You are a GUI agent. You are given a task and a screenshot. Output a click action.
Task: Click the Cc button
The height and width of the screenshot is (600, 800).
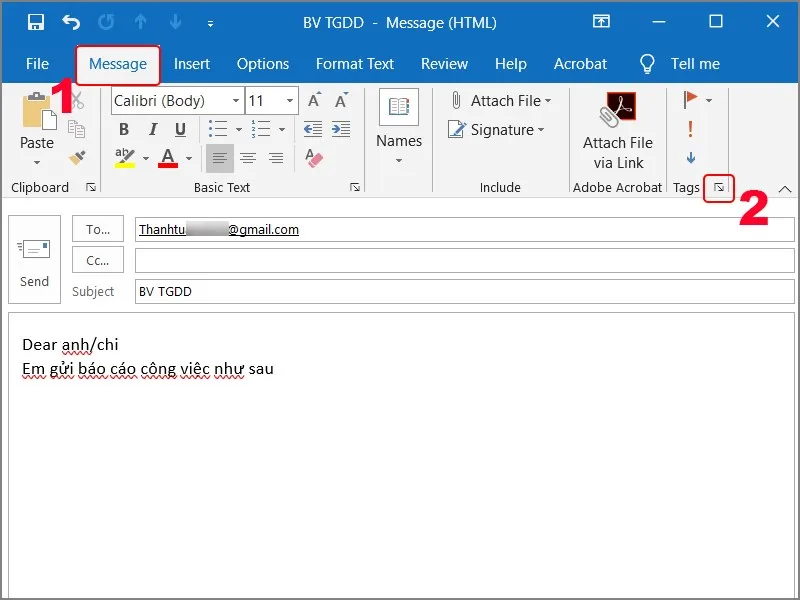97,260
